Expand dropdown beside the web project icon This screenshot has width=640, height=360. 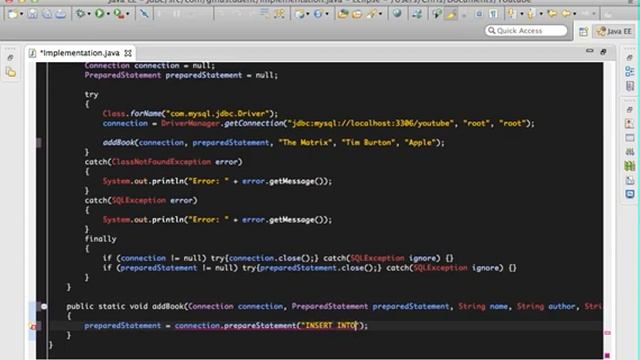pos(308,14)
